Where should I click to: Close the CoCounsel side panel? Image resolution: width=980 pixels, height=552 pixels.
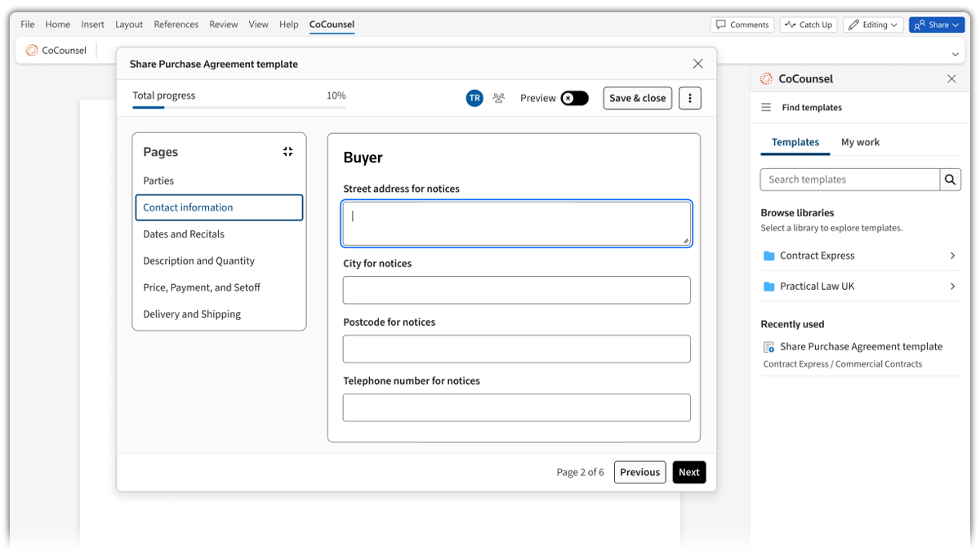point(951,79)
